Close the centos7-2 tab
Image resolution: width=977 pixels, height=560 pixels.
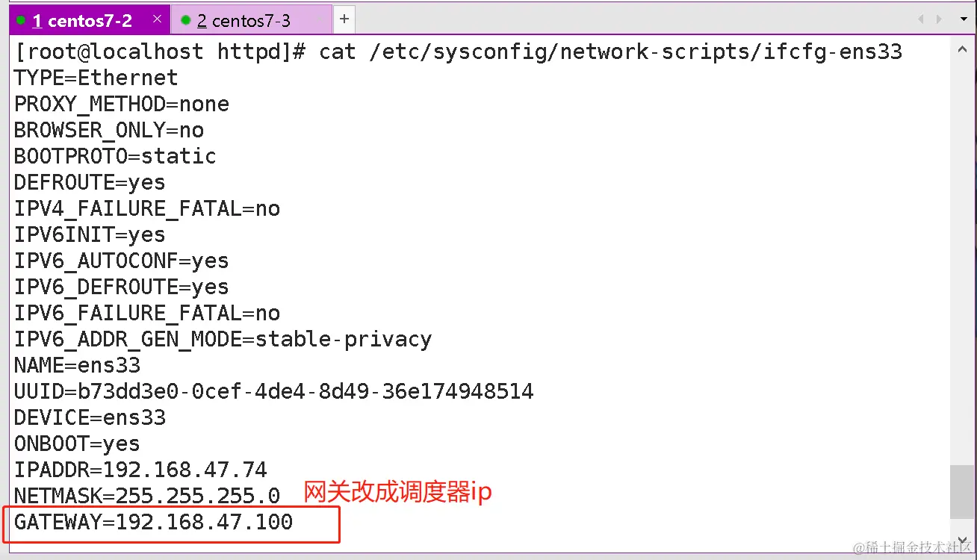click(x=157, y=19)
